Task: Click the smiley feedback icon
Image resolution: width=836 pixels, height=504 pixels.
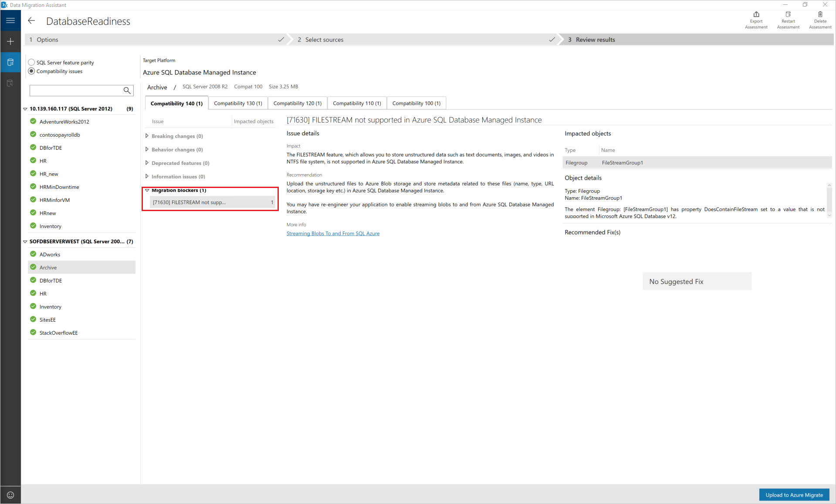Action: 10,495
